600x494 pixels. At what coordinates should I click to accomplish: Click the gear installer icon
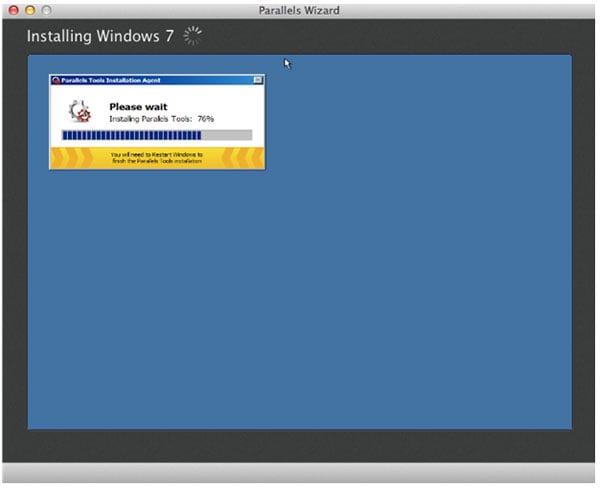pos(80,111)
